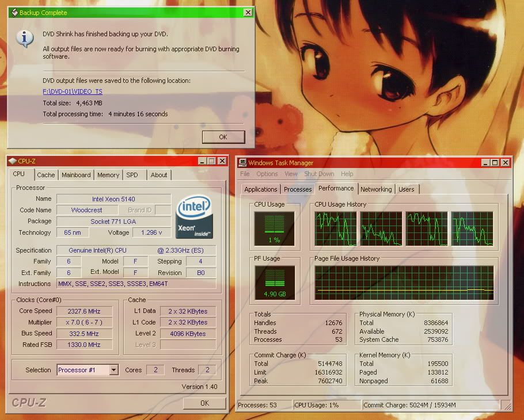Close the Backup Complete dialog with X
This screenshot has height=420, width=524.
248,12
